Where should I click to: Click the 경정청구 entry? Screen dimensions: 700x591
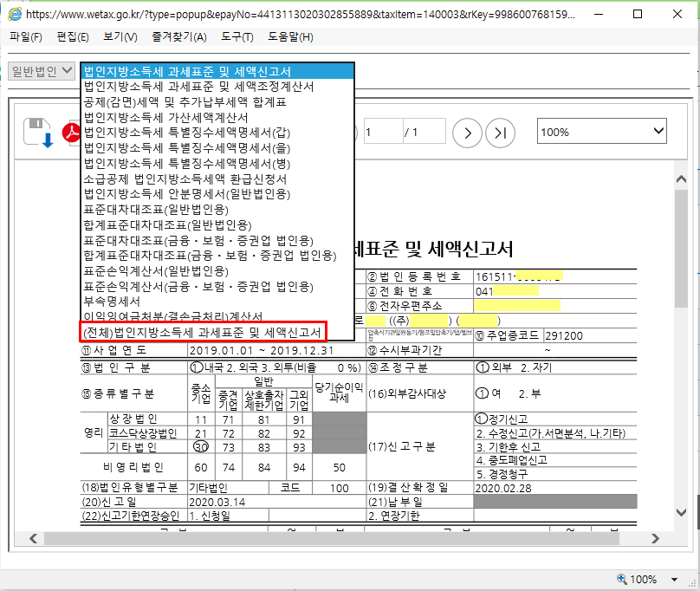pos(502,474)
